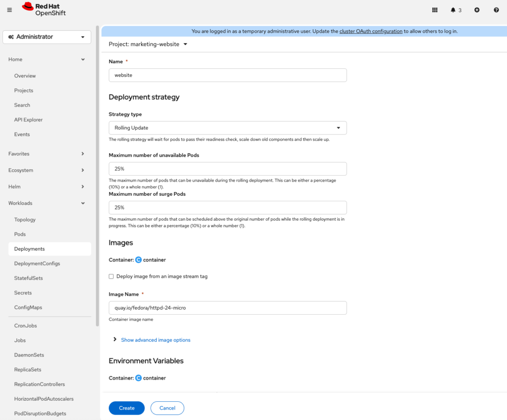Open the help question mark icon
The image size is (507, 420).
click(x=496, y=10)
